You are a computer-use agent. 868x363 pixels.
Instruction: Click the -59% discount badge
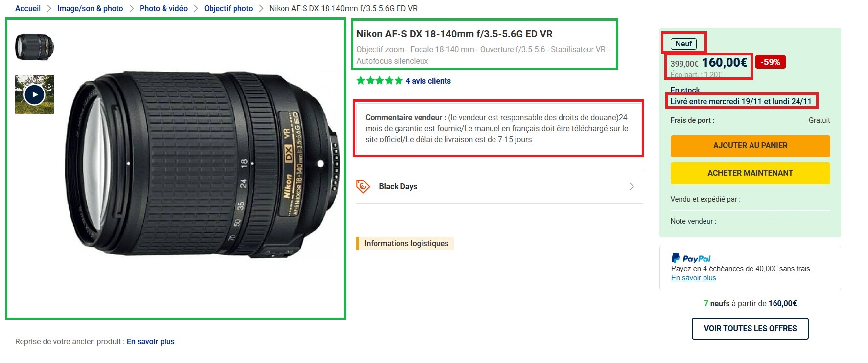click(771, 62)
